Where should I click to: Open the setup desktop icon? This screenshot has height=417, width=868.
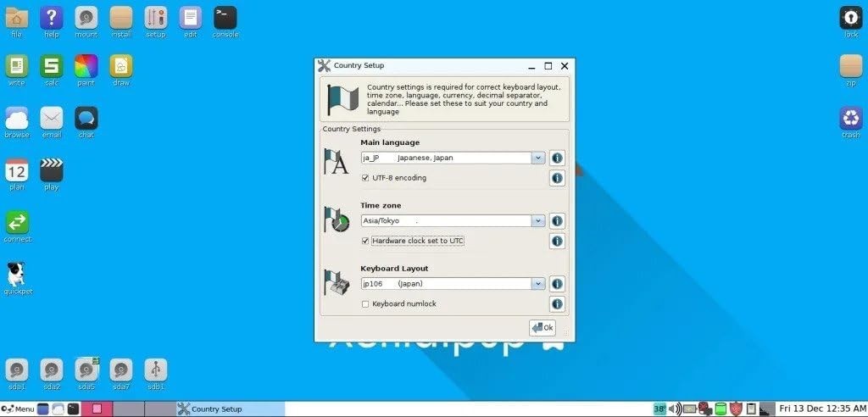point(156,19)
